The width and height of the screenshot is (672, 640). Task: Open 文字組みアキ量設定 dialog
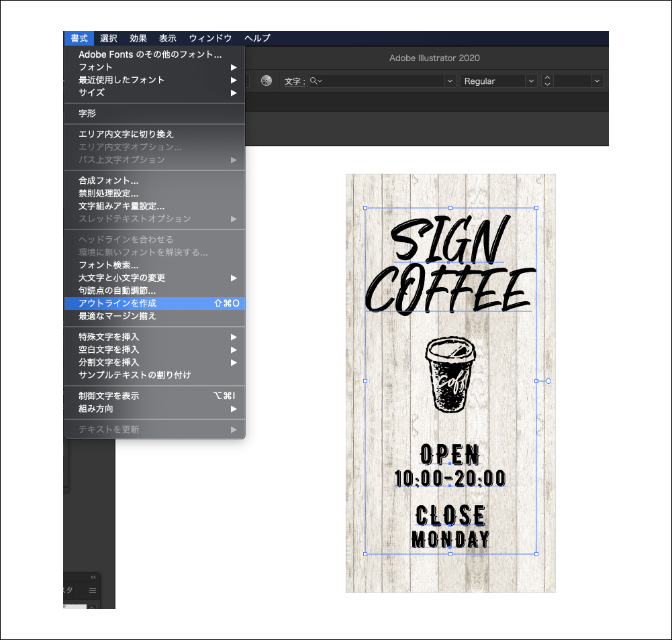[x=154, y=206]
